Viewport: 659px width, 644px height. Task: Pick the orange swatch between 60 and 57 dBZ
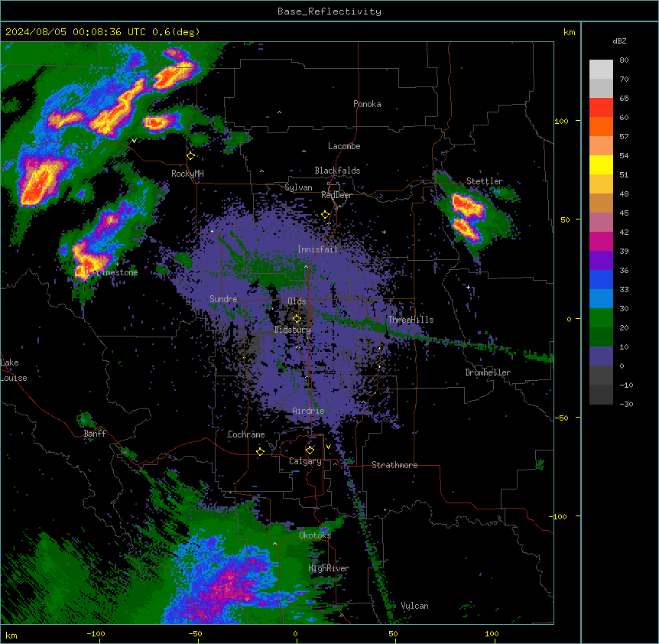tap(601, 127)
